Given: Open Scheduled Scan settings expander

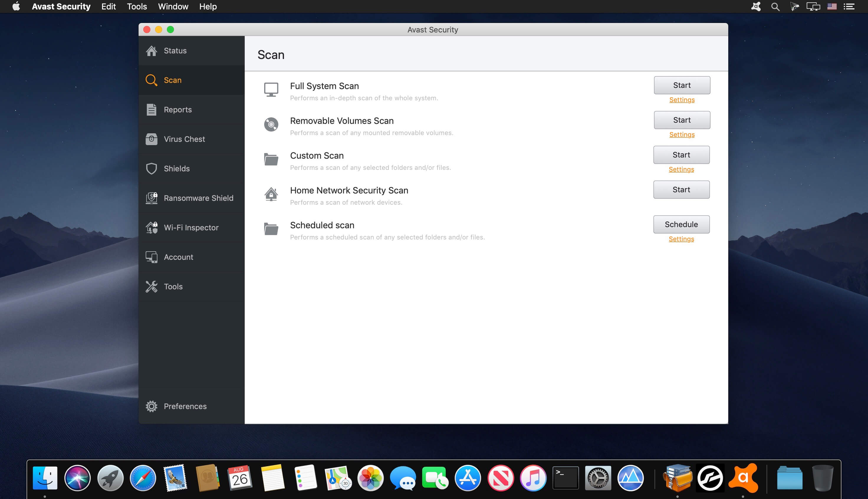Looking at the screenshot, I should [x=681, y=239].
